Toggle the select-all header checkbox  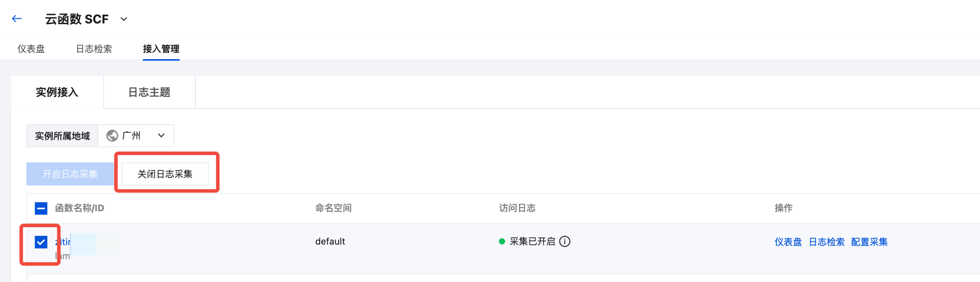[x=41, y=208]
